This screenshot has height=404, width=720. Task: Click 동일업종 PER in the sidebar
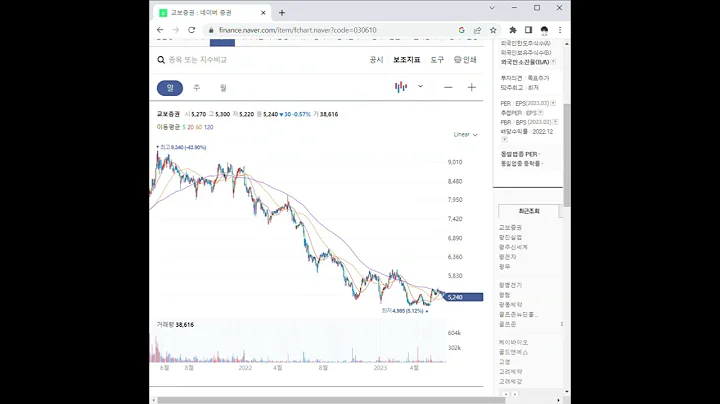tap(519, 154)
